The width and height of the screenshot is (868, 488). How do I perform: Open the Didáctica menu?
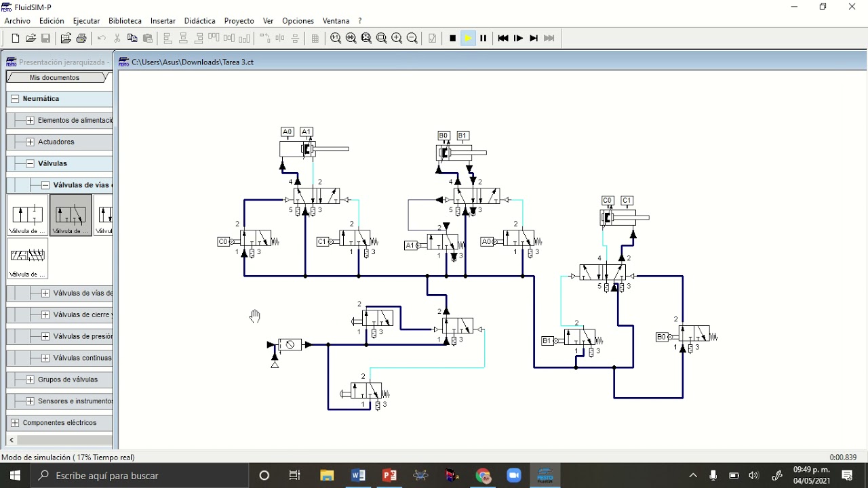click(x=200, y=21)
